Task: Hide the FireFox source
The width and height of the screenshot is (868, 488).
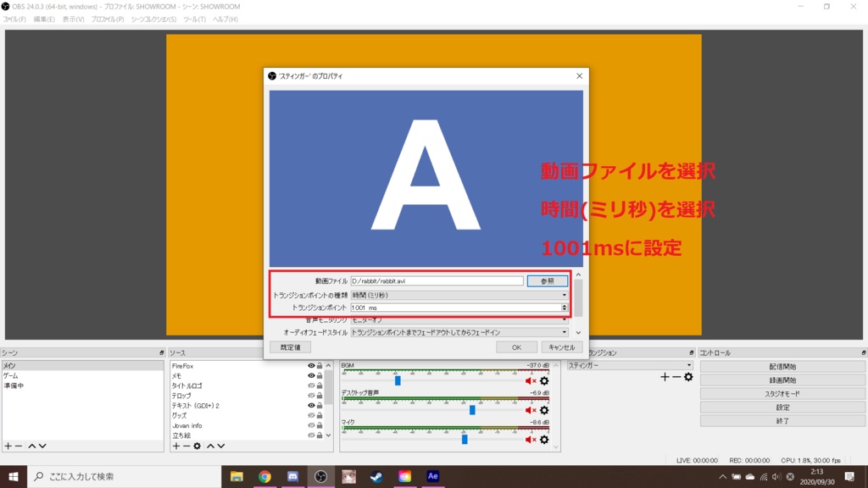Action: coord(311,364)
